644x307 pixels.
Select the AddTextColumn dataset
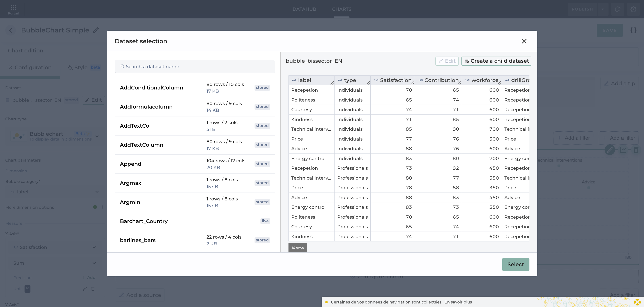click(195, 145)
